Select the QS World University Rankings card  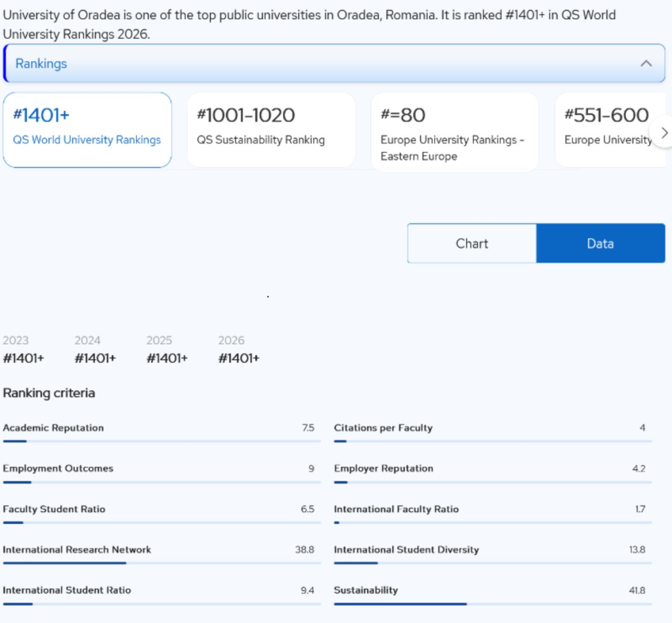(87, 130)
